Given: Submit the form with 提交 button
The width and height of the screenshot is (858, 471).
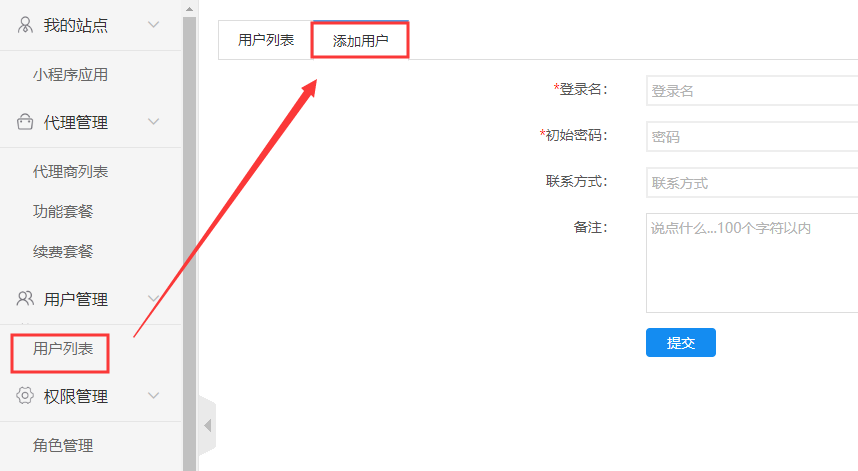Looking at the screenshot, I should click(x=681, y=342).
